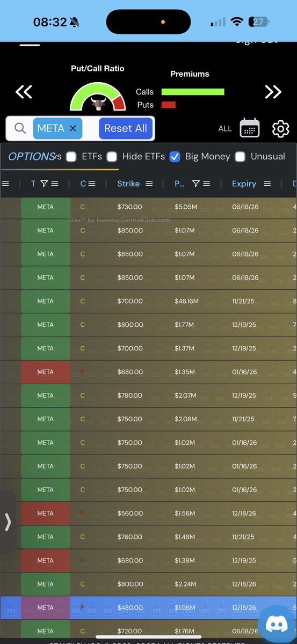
Task: Open the T column header menu icon
Action: (54, 184)
